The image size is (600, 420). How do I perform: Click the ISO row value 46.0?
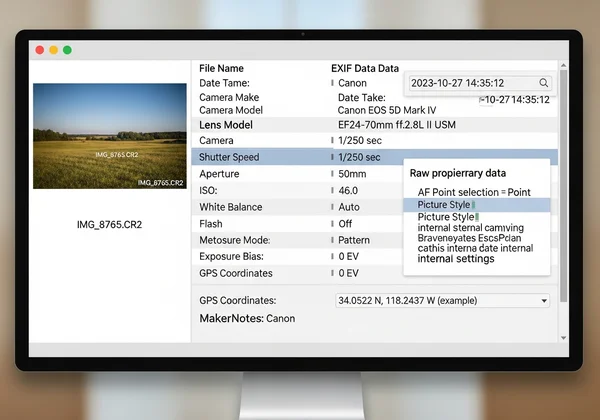pos(348,190)
